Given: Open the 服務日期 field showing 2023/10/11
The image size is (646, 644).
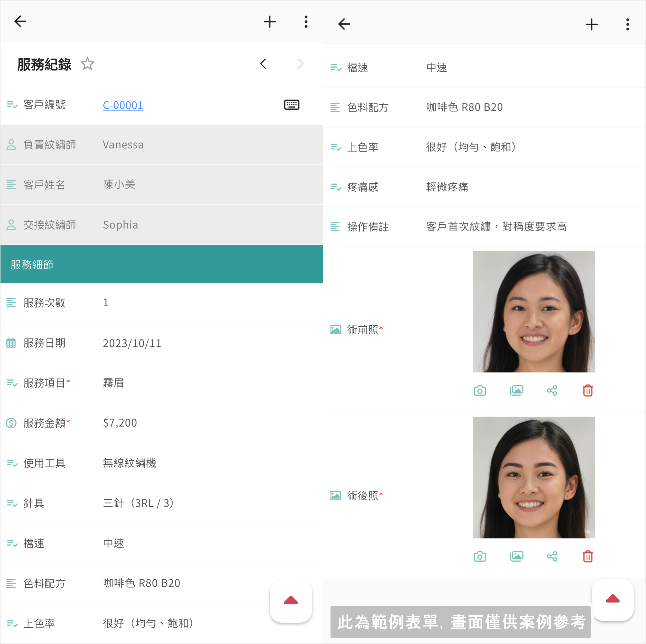Looking at the screenshot, I should point(132,343).
